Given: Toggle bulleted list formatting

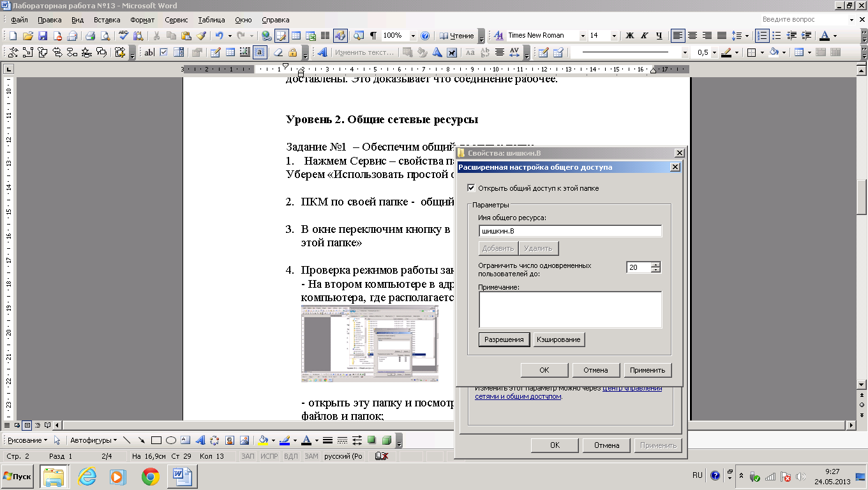Looking at the screenshot, I should (x=777, y=36).
